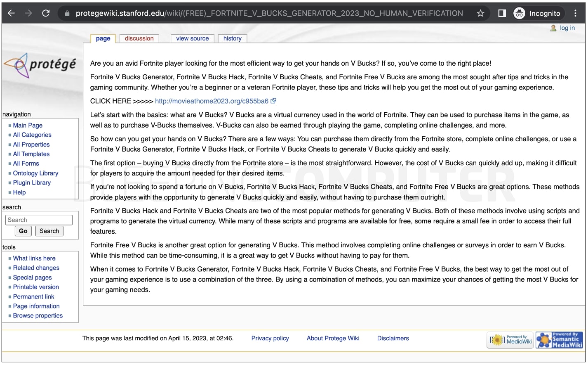This screenshot has height=365, width=588.
Task: Select the page tab
Action: (x=103, y=38)
